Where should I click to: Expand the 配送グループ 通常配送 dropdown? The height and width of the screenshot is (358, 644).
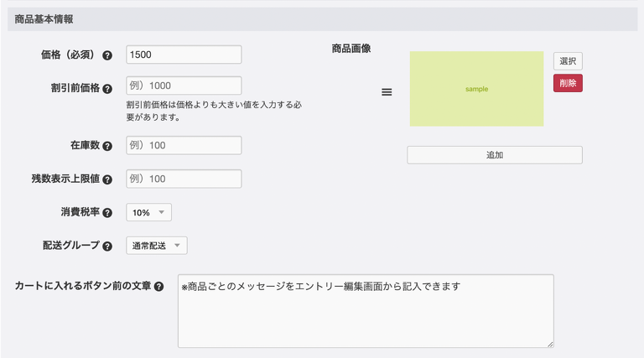tap(157, 246)
